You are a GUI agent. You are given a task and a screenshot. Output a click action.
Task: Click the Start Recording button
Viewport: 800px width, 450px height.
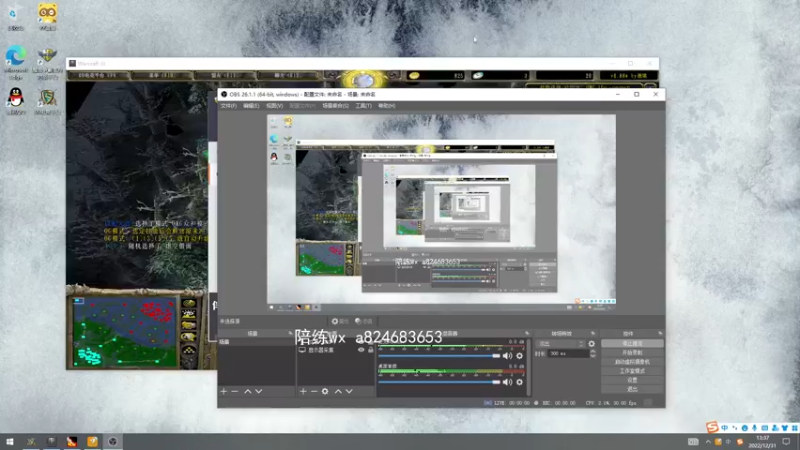click(632, 353)
